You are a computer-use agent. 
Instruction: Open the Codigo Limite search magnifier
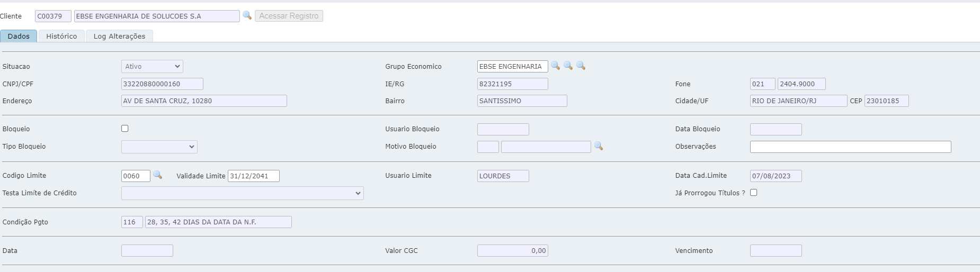pos(157,175)
